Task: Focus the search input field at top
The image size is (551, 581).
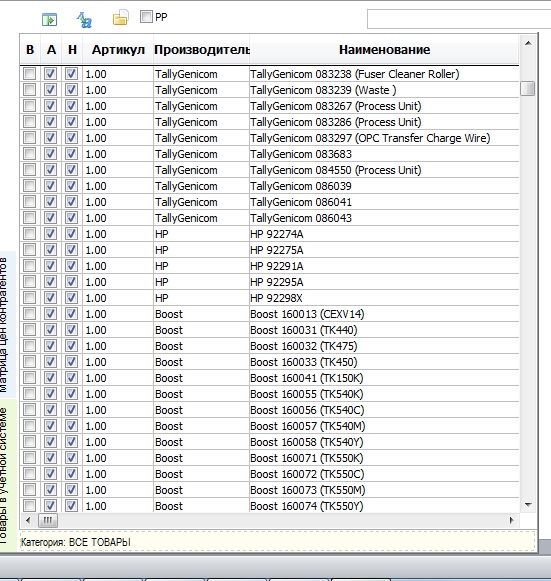Action: click(x=459, y=19)
